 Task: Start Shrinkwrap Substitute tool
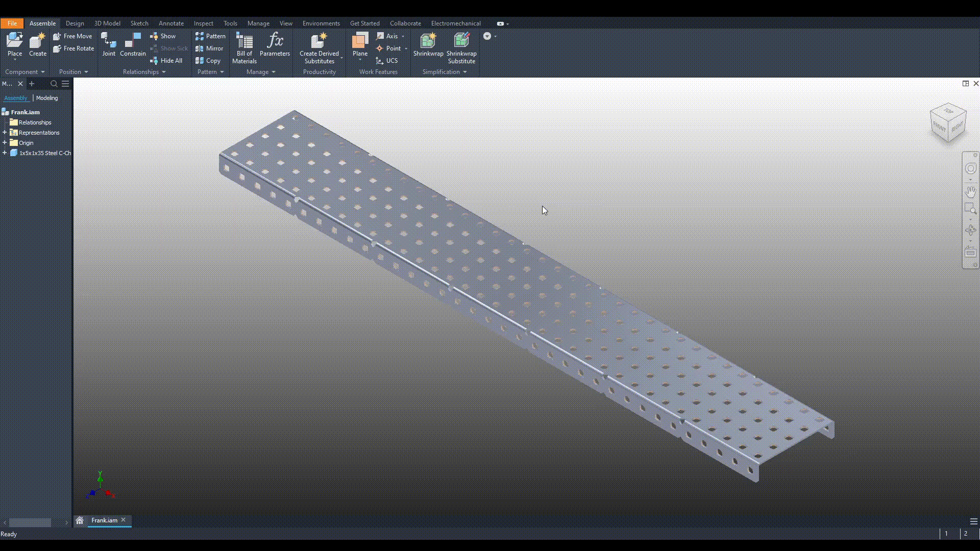pos(461,48)
